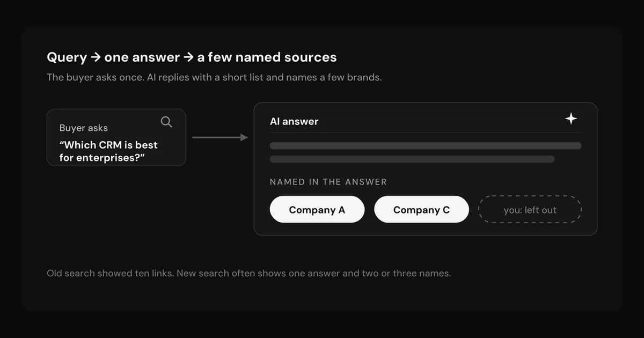Click the 'Which CRM is best for enterprises?' text
The height and width of the screenshot is (338, 644).
(108, 151)
